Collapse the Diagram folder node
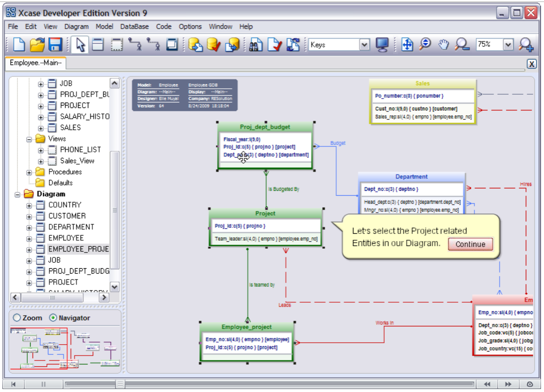The height and width of the screenshot is (392, 544). [18, 194]
